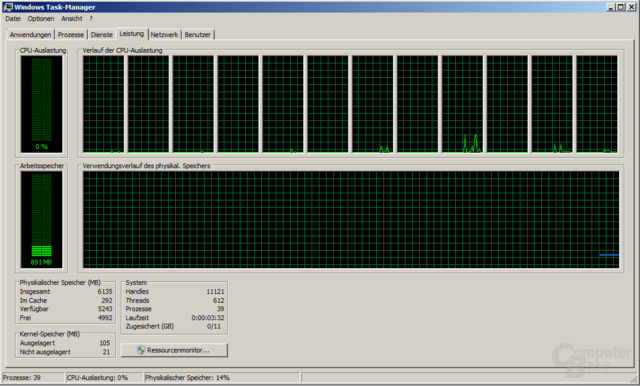Click the Ressourcenmonitor button
640x386 pixels.
click(x=174, y=350)
